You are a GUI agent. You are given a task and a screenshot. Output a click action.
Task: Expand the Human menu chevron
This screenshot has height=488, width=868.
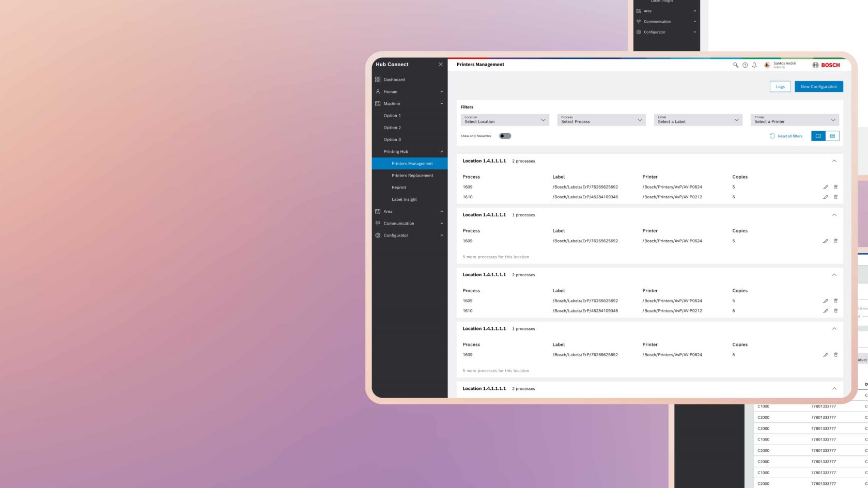tap(442, 91)
